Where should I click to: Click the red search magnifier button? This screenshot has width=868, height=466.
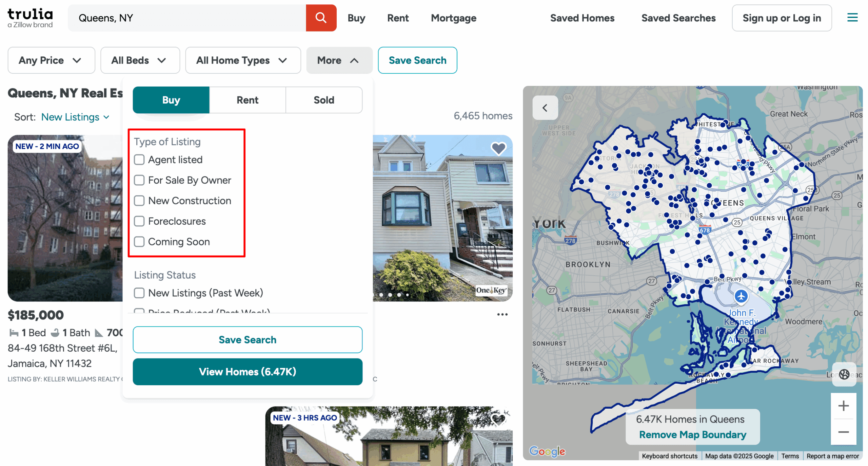pos(320,18)
